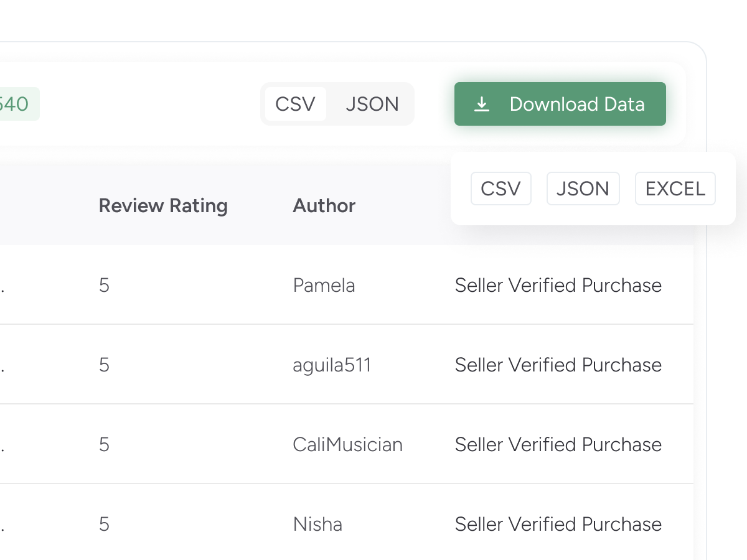This screenshot has height=560, width=747.
Task: Sort by the Author column header
Action: (324, 206)
